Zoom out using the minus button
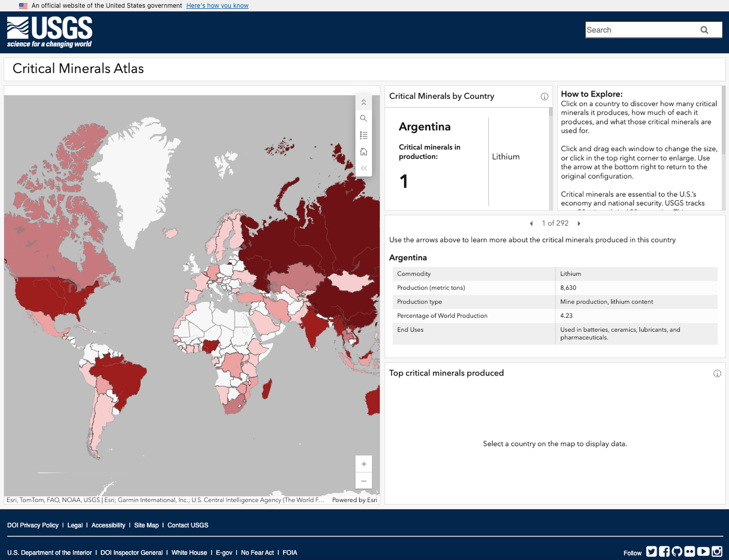The image size is (729, 560). (363, 481)
